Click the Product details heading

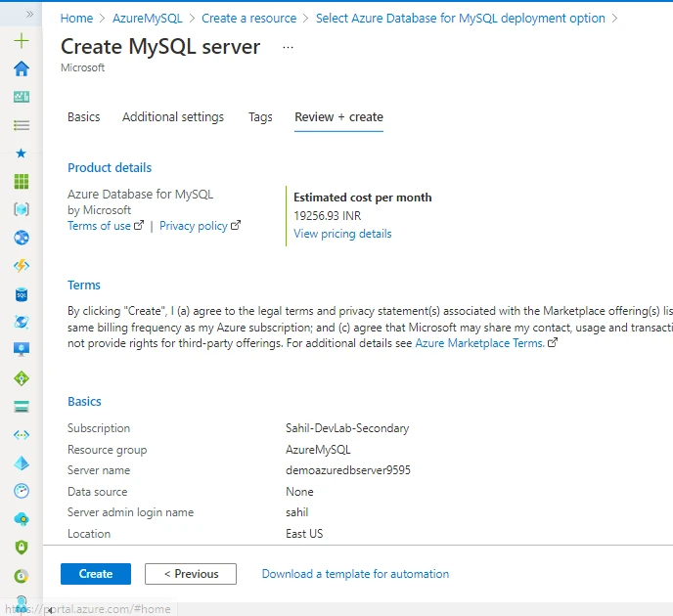110,168
